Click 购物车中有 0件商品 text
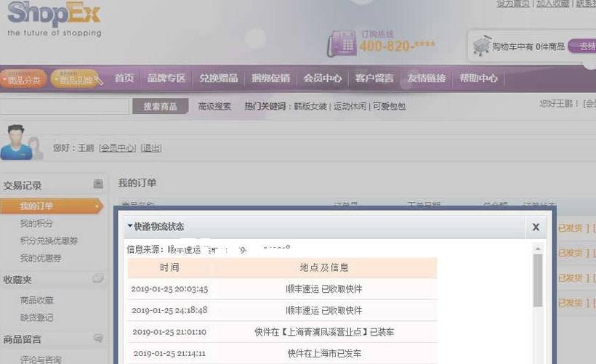 click(528, 46)
